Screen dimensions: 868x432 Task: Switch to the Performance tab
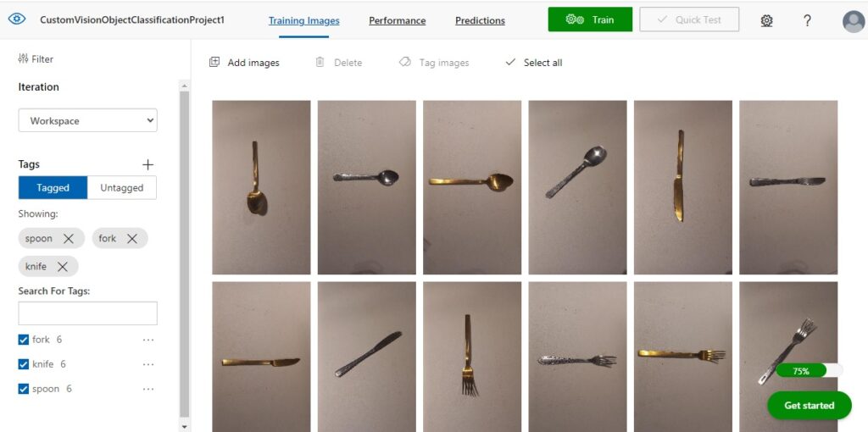(x=397, y=20)
